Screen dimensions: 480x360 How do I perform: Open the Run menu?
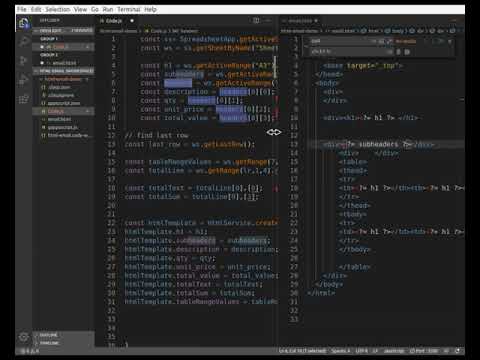pos(108,9)
